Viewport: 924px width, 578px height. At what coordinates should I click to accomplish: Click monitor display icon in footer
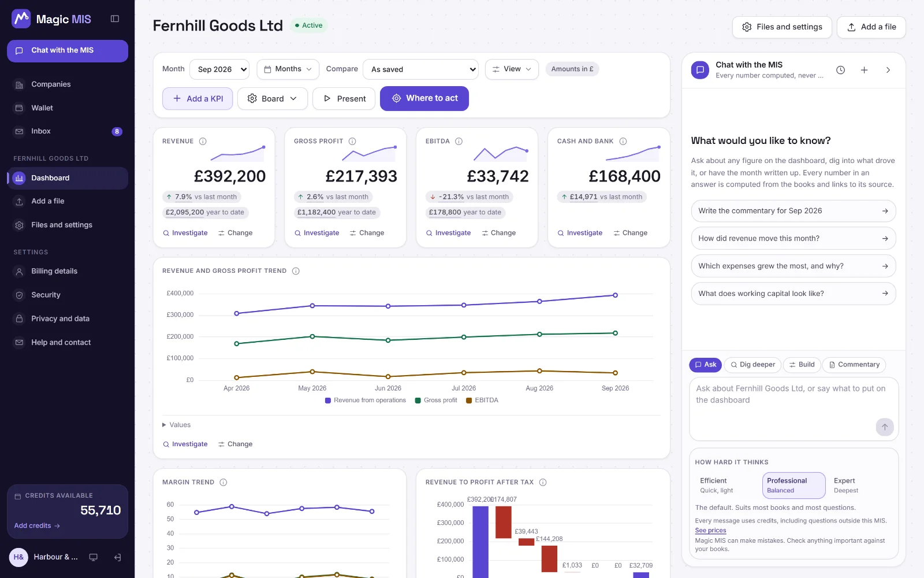point(93,557)
